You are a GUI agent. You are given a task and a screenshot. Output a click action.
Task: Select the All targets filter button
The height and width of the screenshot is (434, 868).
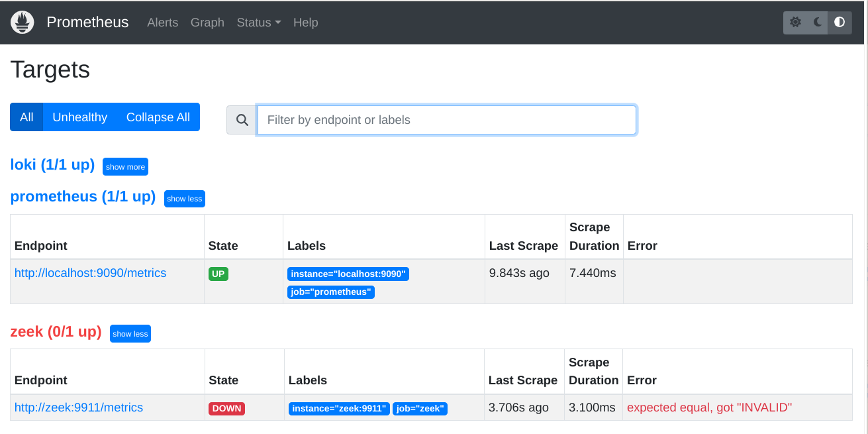[x=26, y=117]
